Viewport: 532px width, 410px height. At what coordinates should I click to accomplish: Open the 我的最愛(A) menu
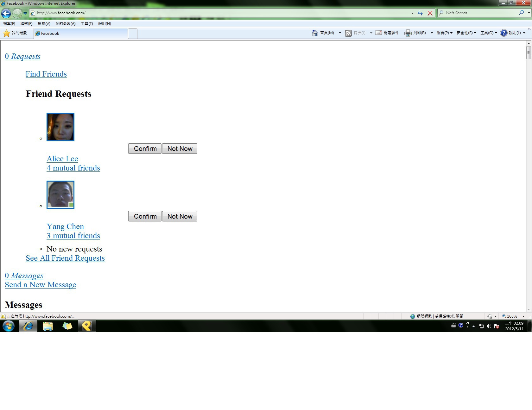tap(65, 24)
